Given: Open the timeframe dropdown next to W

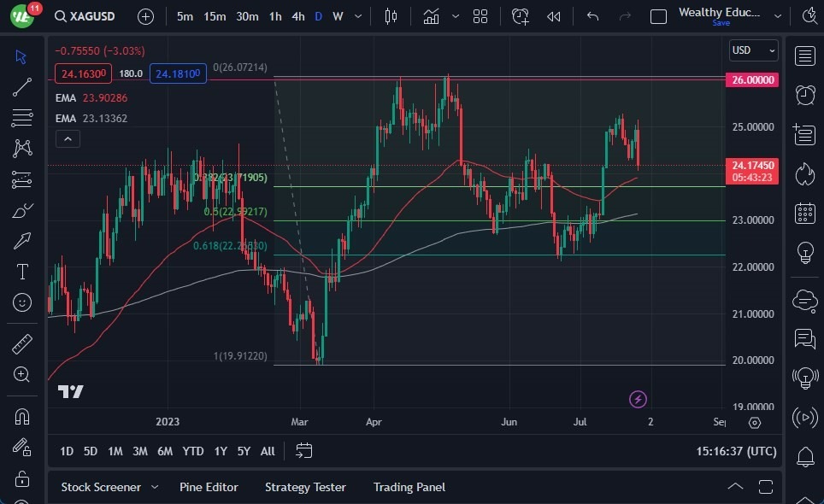Looking at the screenshot, I should point(357,15).
